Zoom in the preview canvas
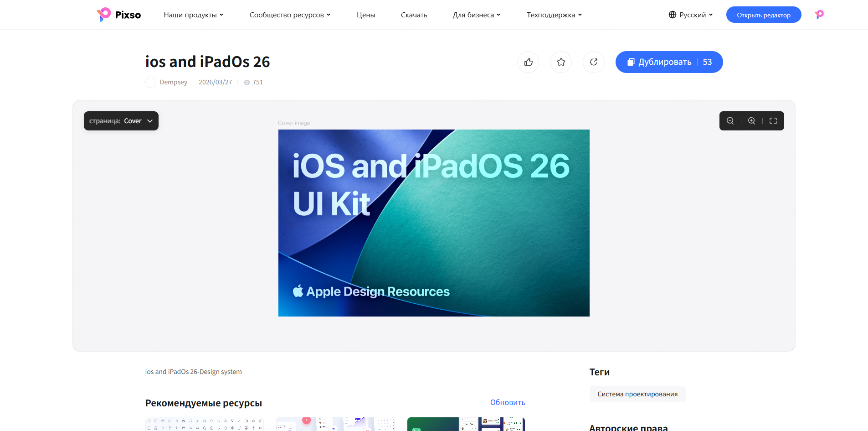868x431 pixels. point(752,121)
